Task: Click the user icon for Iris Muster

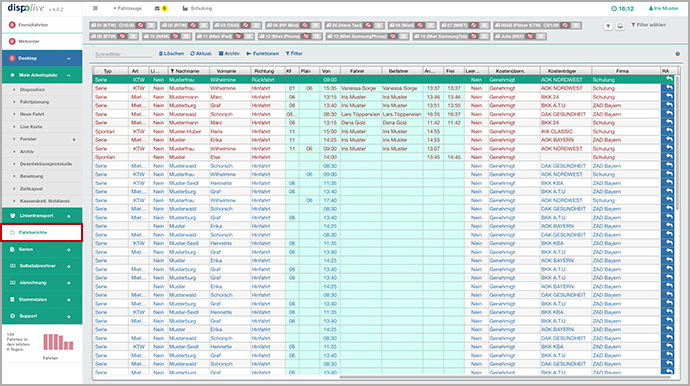Action: (x=651, y=8)
